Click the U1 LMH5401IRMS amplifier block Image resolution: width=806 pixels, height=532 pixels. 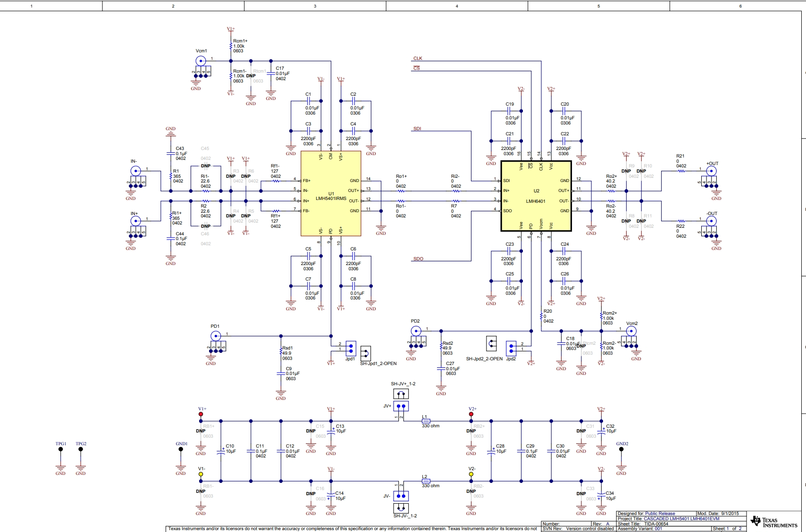pyautogui.click(x=331, y=193)
